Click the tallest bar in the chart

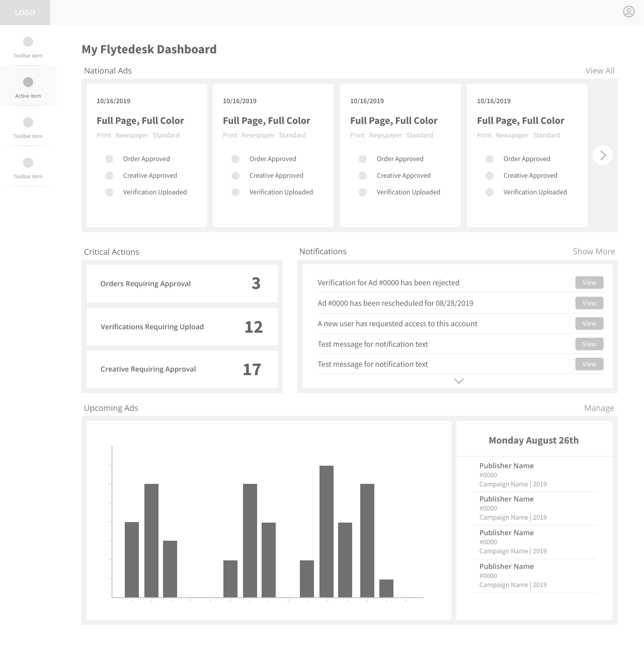point(327,531)
